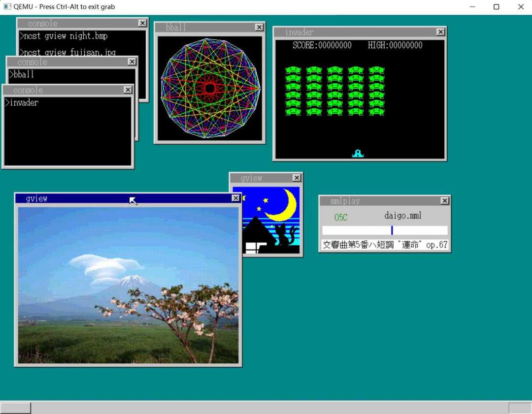
Task: Close the mmlplay music player window
Action: point(444,201)
